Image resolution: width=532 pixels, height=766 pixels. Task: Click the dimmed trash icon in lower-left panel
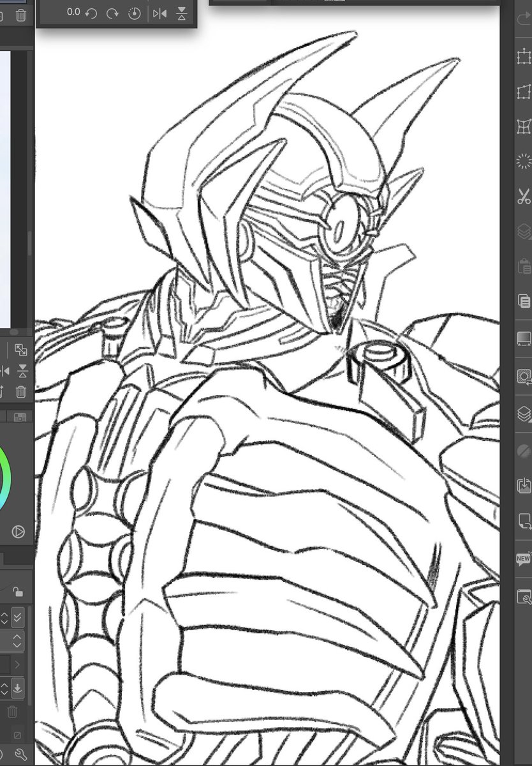(x=12, y=712)
